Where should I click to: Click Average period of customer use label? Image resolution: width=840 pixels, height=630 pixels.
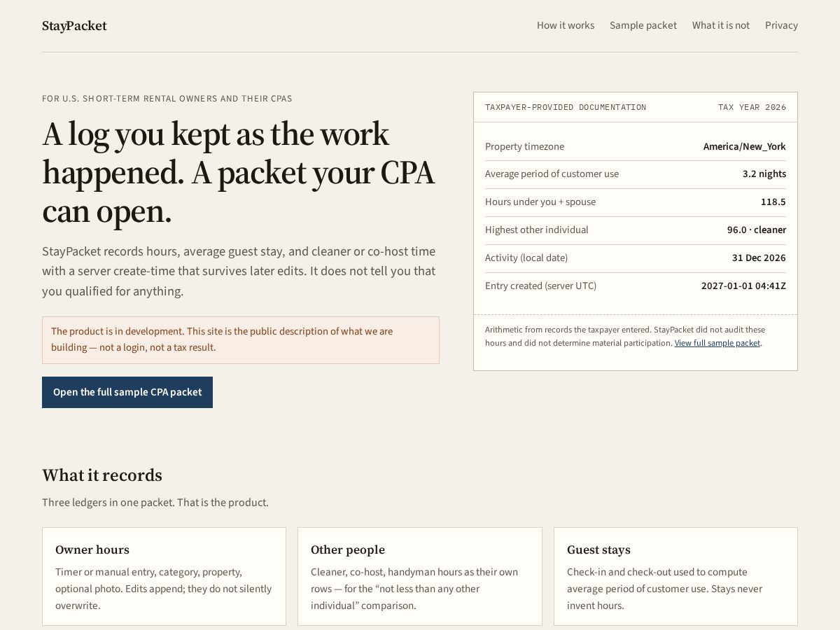click(x=552, y=174)
